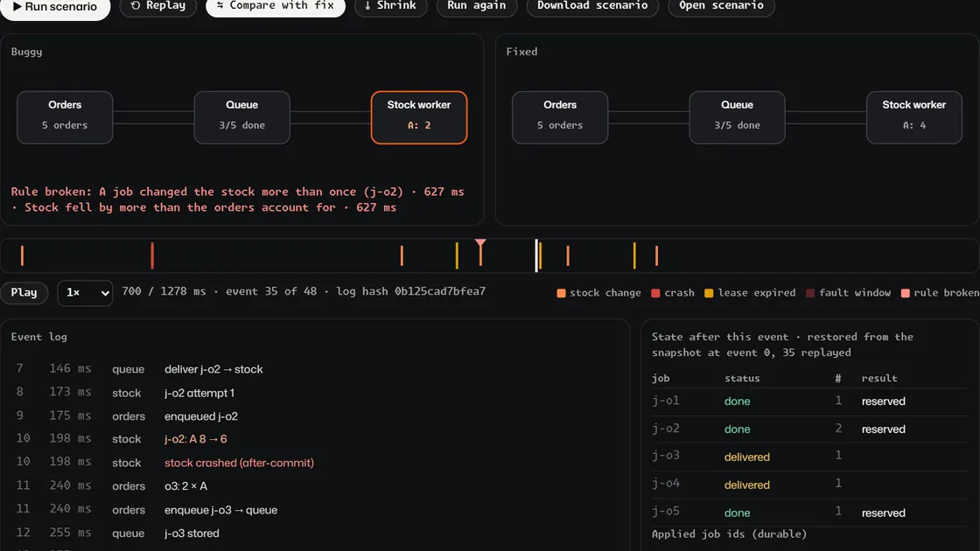980x551 pixels.
Task: Select the Orders node in Buggy panel
Action: click(65, 117)
